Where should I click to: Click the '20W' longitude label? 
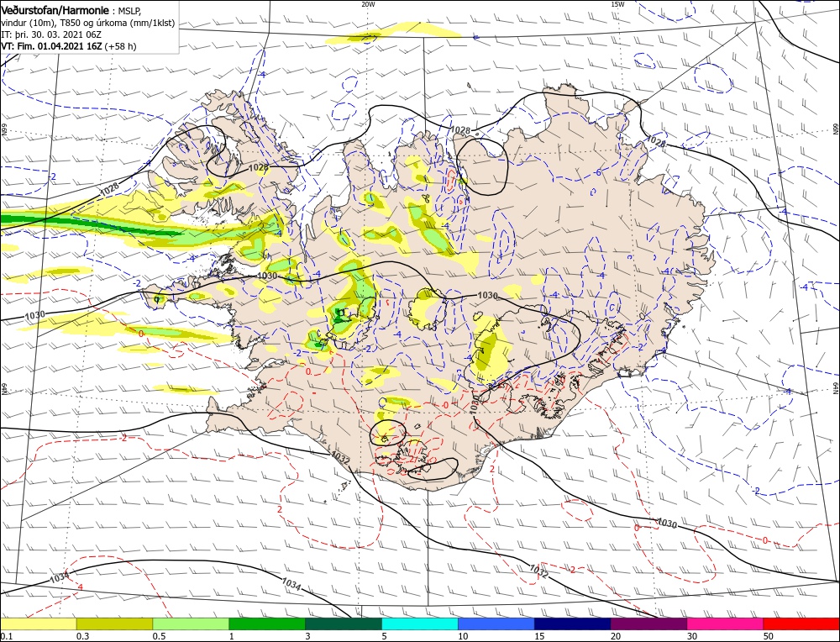point(368,4)
